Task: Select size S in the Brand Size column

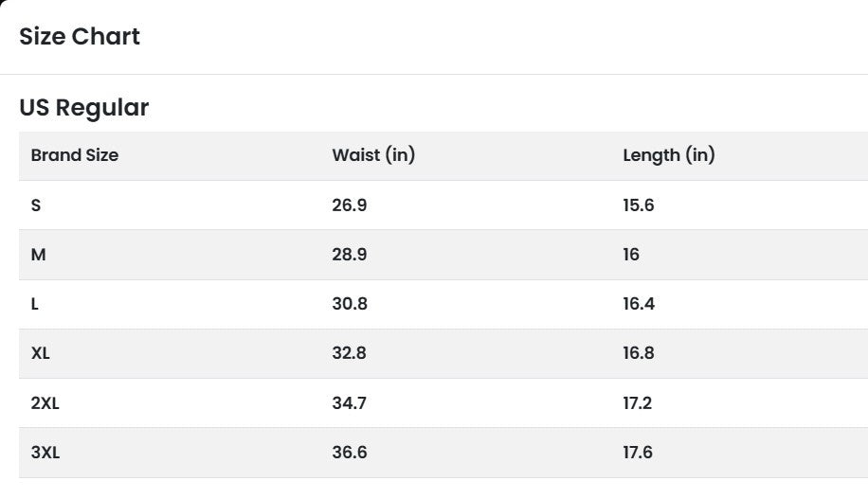Action: (36, 205)
